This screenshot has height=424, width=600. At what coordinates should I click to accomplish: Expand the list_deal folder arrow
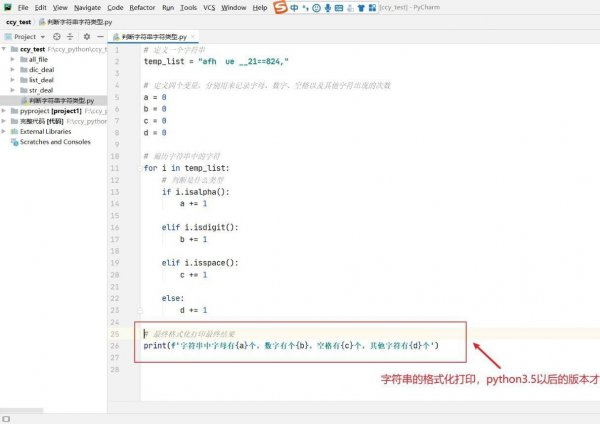13,80
